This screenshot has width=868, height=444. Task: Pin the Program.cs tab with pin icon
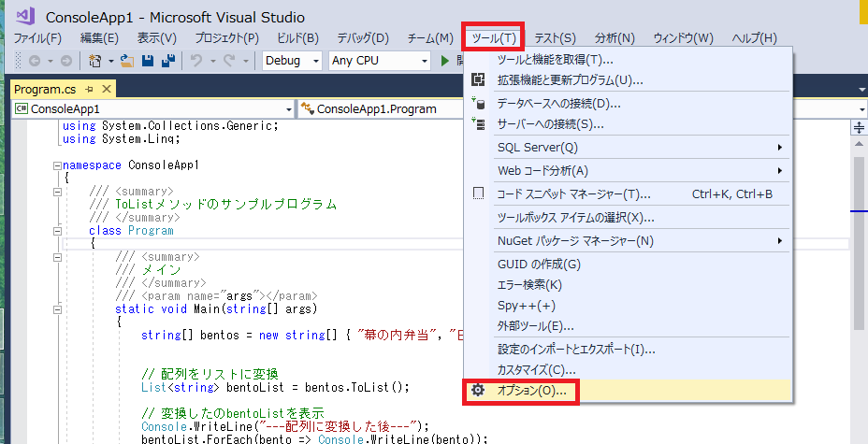[89, 89]
